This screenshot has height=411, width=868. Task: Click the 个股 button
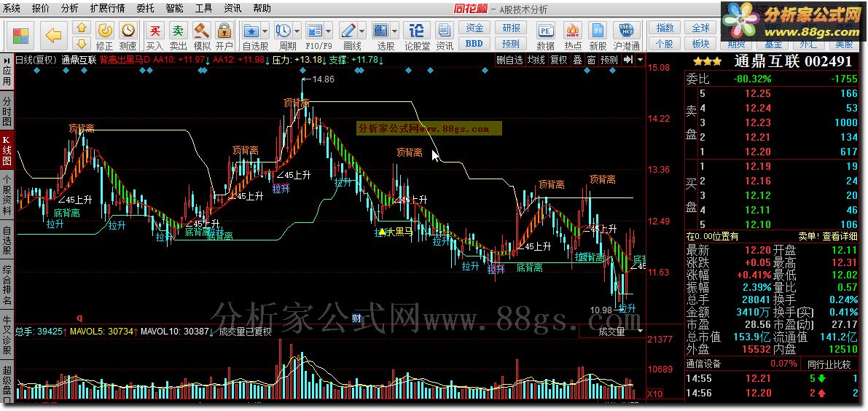point(665,43)
